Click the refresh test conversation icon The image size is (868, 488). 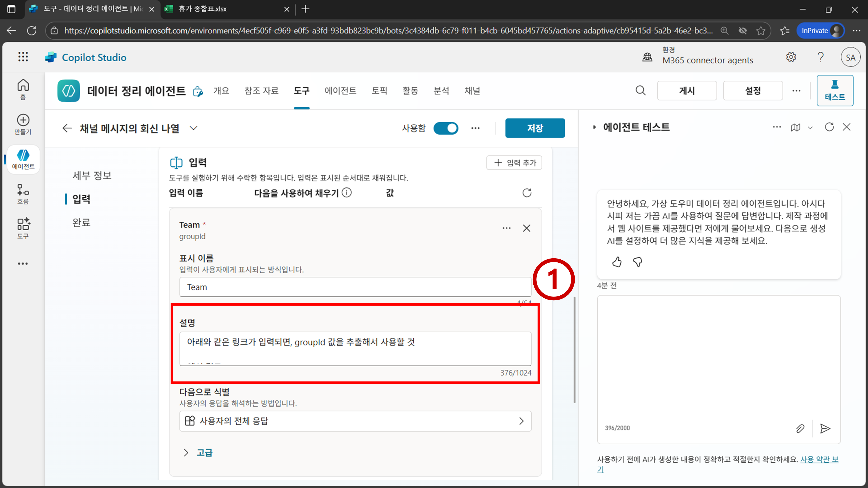pos(829,127)
